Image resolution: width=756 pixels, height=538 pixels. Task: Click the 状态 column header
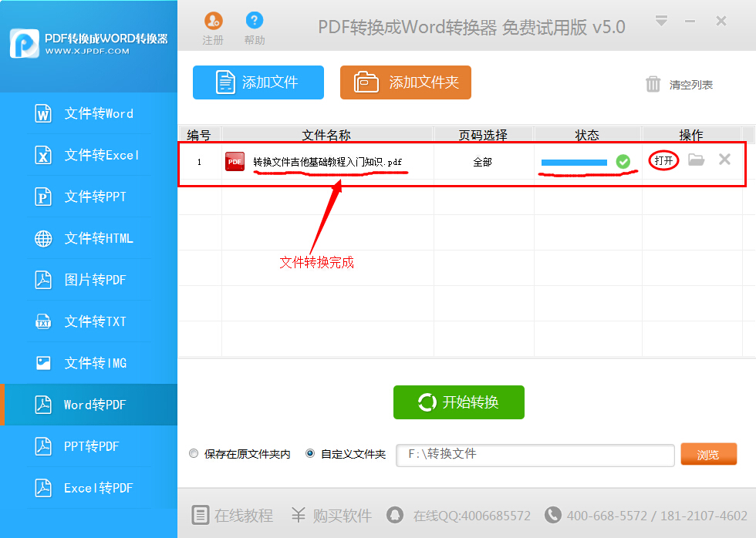click(588, 135)
